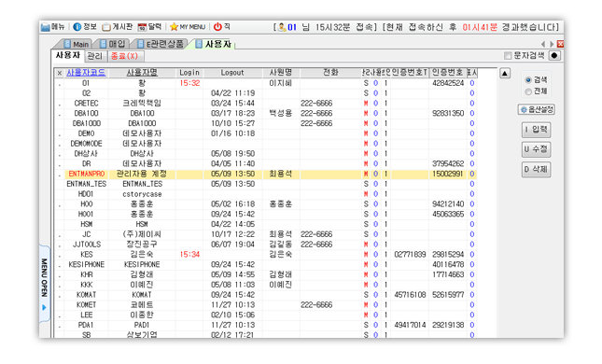Switch to the Main tab

coord(77,44)
